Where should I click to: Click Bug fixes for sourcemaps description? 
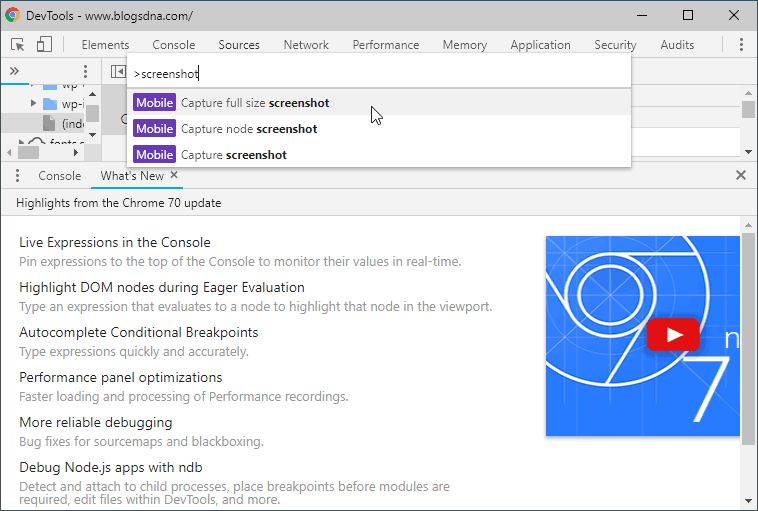(x=141, y=441)
